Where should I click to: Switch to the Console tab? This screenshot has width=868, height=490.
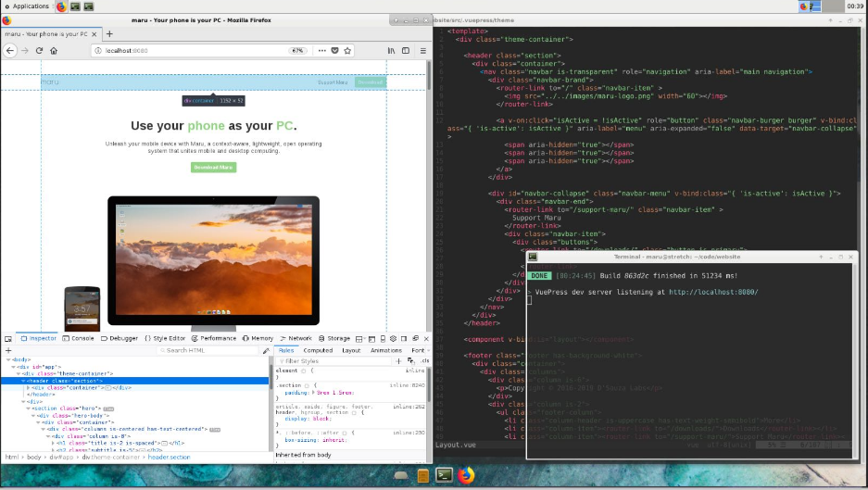click(79, 338)
